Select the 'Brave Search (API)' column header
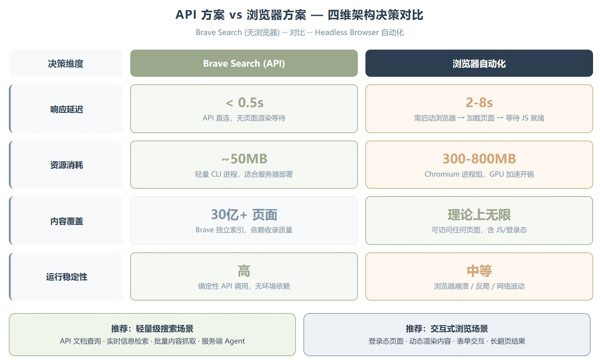The image size is (600, 364). tap(244, 63)
